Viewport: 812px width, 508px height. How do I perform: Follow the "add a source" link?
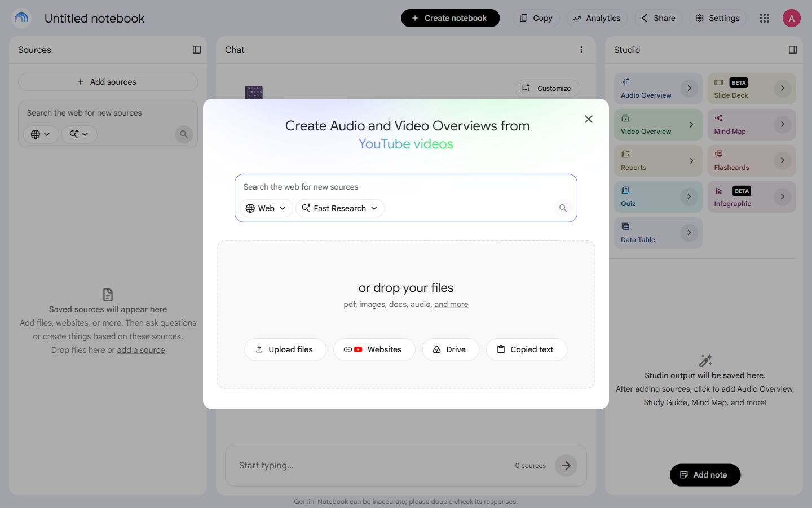click(x=141, y=350)
